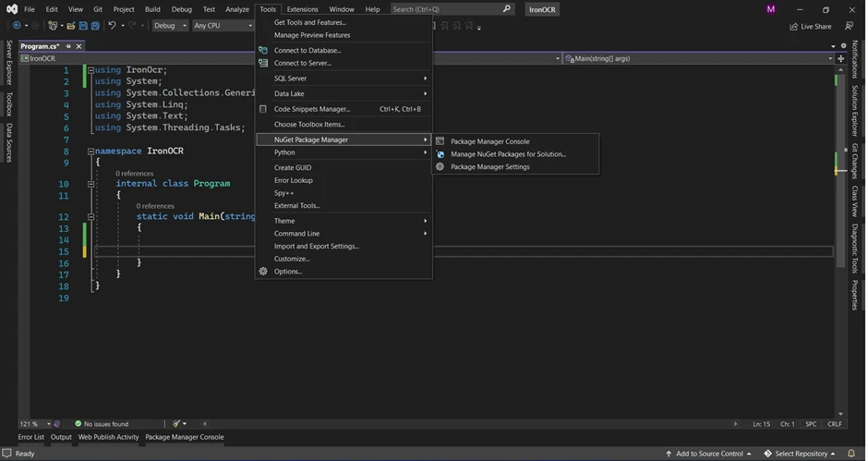Open the Debug configuration dropdown
This screenshot has height=461, width=868.
tap(170, 26)
